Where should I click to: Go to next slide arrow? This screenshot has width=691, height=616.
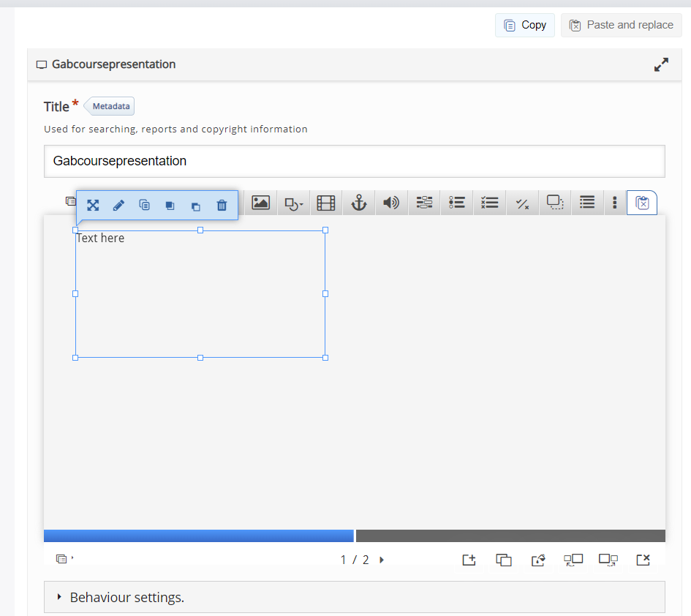(382, 560)
